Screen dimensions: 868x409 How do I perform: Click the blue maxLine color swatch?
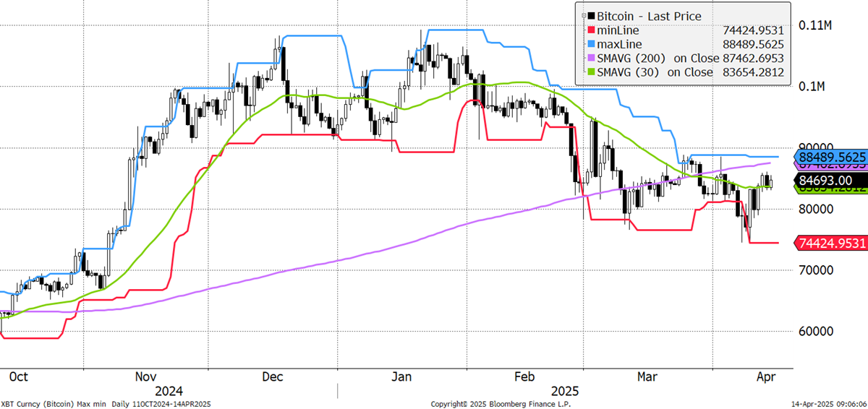pos(592,44)
